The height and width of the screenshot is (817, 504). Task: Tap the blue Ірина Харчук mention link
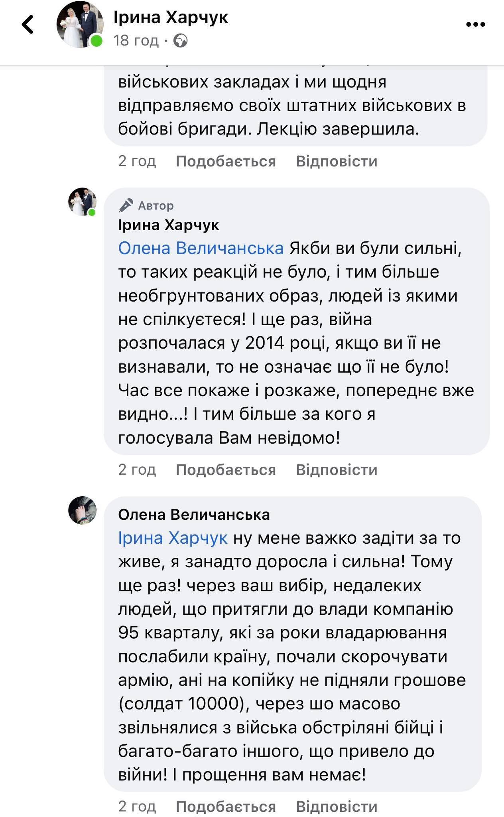(173, 538)
